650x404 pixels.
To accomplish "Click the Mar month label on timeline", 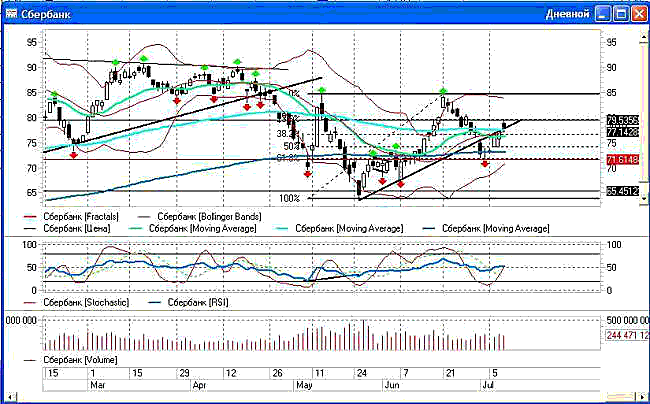I will tap(98, 385).
